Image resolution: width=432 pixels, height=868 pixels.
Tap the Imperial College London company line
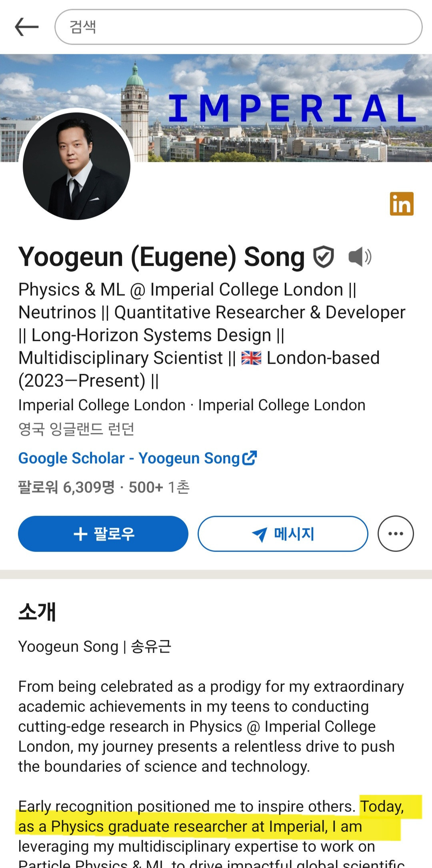tap(192, 405)
